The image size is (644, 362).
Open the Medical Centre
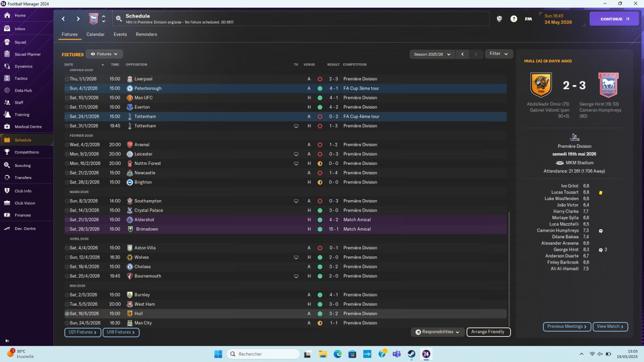pyautogui.click(x=28, y=127)
